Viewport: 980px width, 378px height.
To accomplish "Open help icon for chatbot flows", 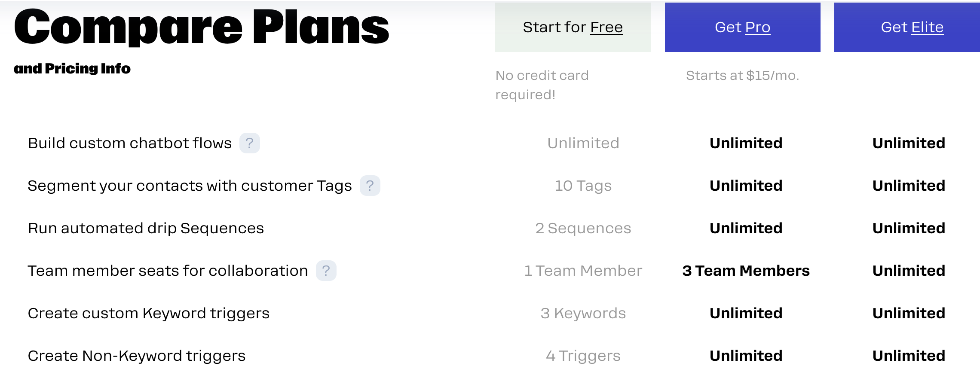I will tap(249, 143).
